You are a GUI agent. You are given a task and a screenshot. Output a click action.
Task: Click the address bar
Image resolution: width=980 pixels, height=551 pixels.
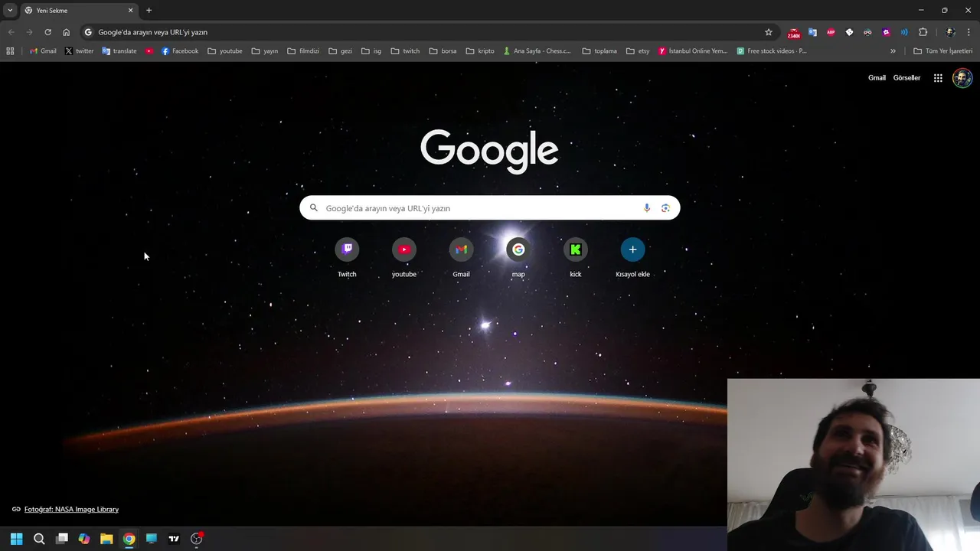pyautogui.click(x=429, y=32)
